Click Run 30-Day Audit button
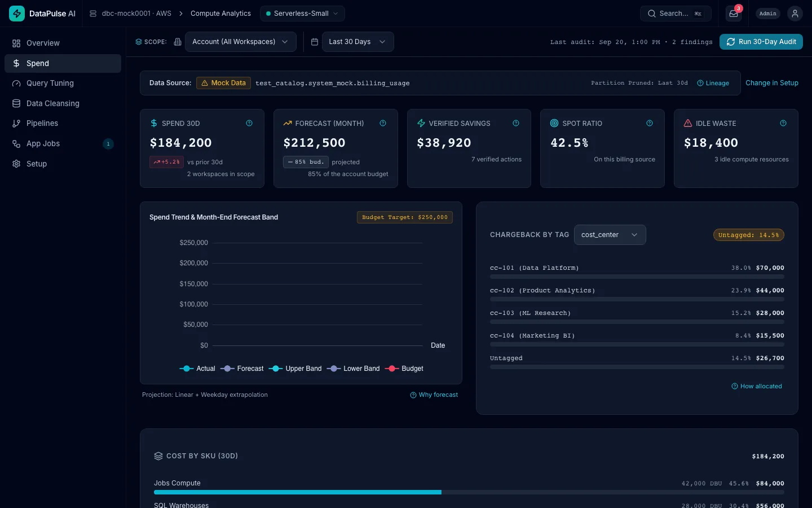 click(761, 42)
